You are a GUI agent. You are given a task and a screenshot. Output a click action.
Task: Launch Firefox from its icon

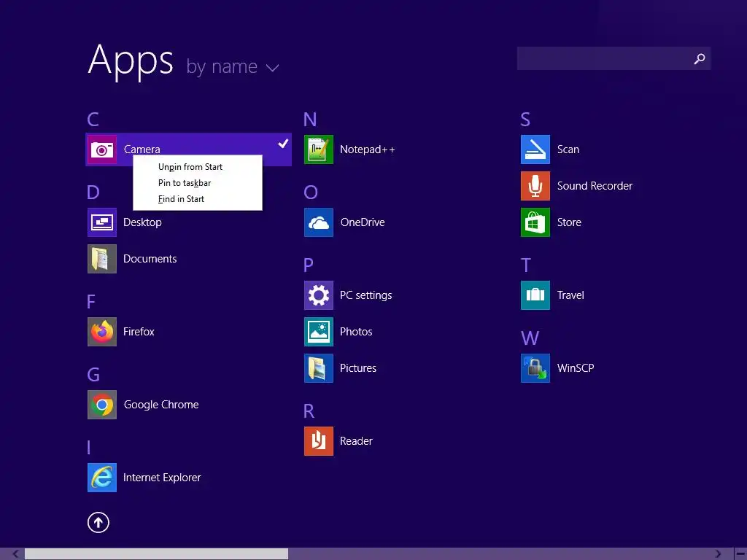[x=102, y=332]
